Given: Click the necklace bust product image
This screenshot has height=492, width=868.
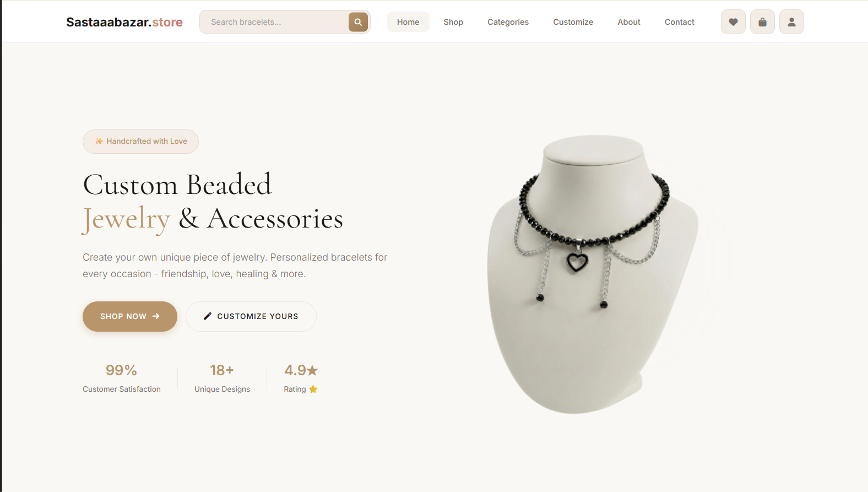Looking at the screenshot, I should (594, 274).
